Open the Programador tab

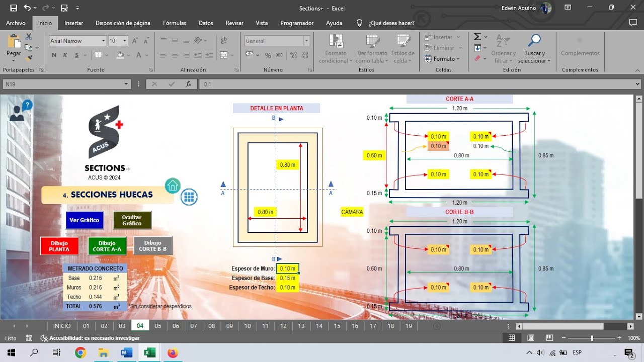pyautogui.click(x=297, y=23)
